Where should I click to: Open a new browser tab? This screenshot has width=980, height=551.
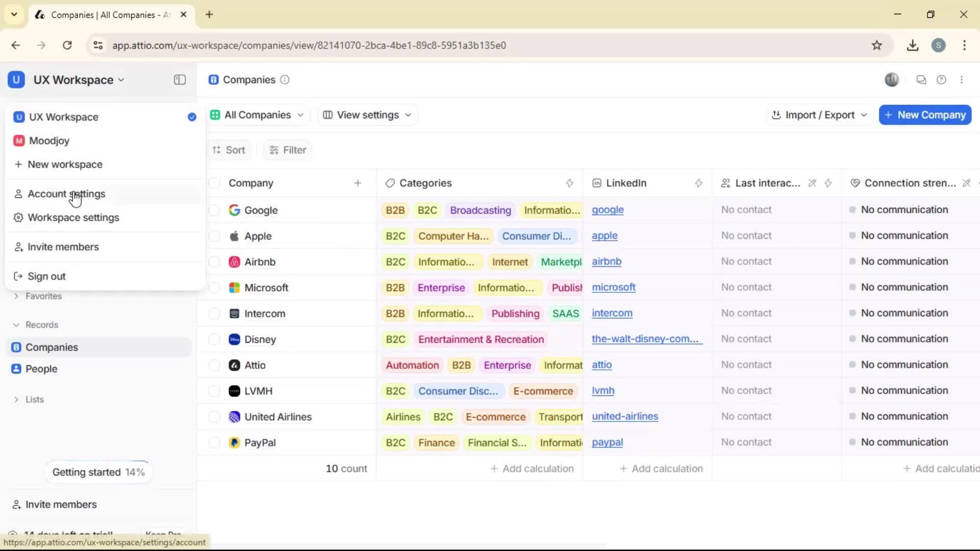209,14
